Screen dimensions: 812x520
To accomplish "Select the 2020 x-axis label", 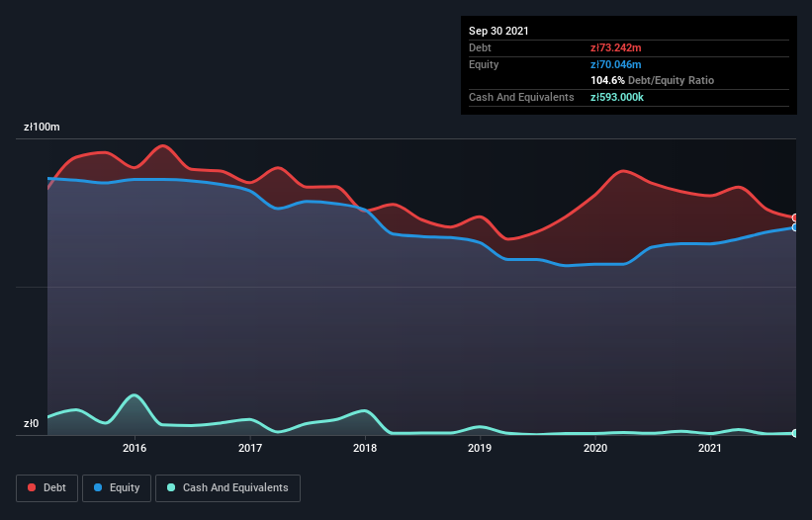I will click(595, 448).
